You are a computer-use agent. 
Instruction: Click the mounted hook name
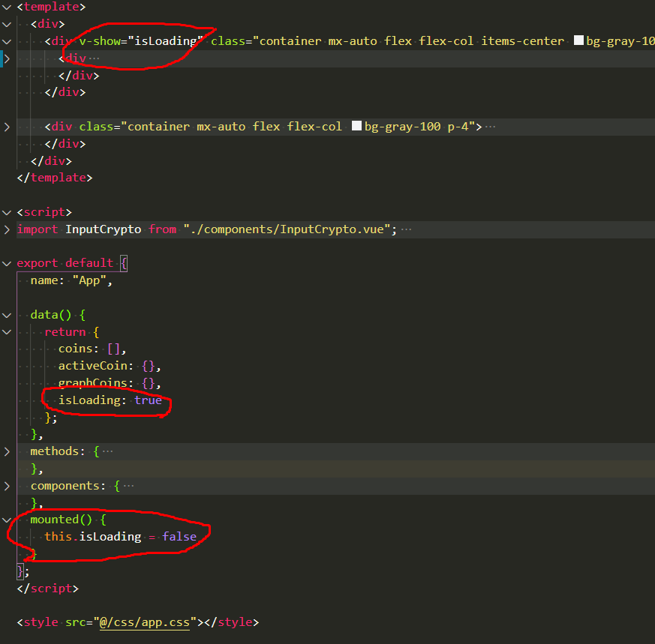point(54,520)
